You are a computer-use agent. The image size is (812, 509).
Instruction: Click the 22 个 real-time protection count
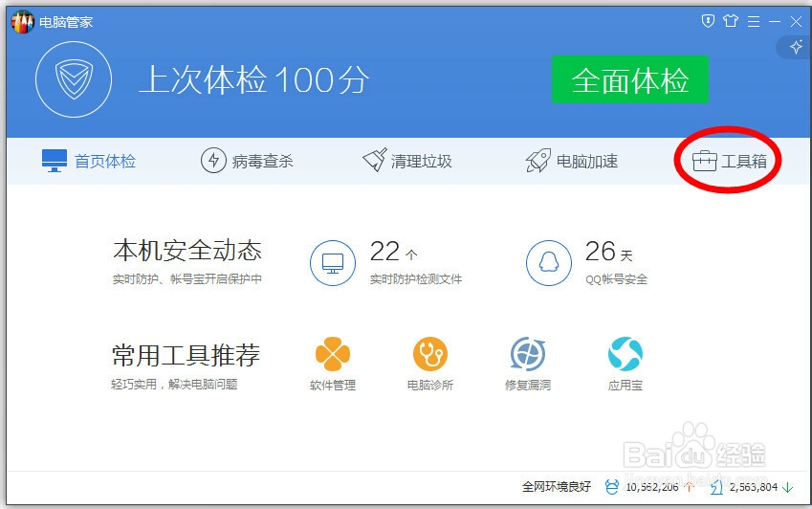click(394, 252)
